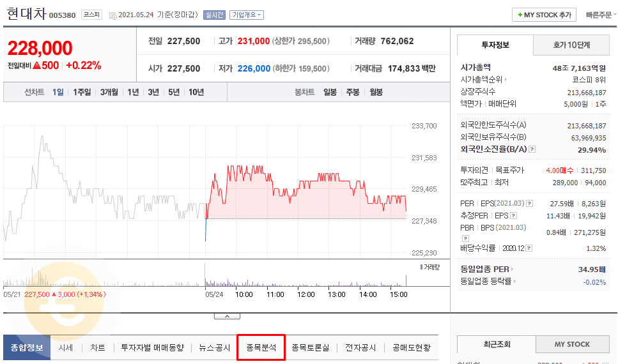Switch to the 최근조회 tab
Screen dimensions: 618x364
click(x=497, y=344)
